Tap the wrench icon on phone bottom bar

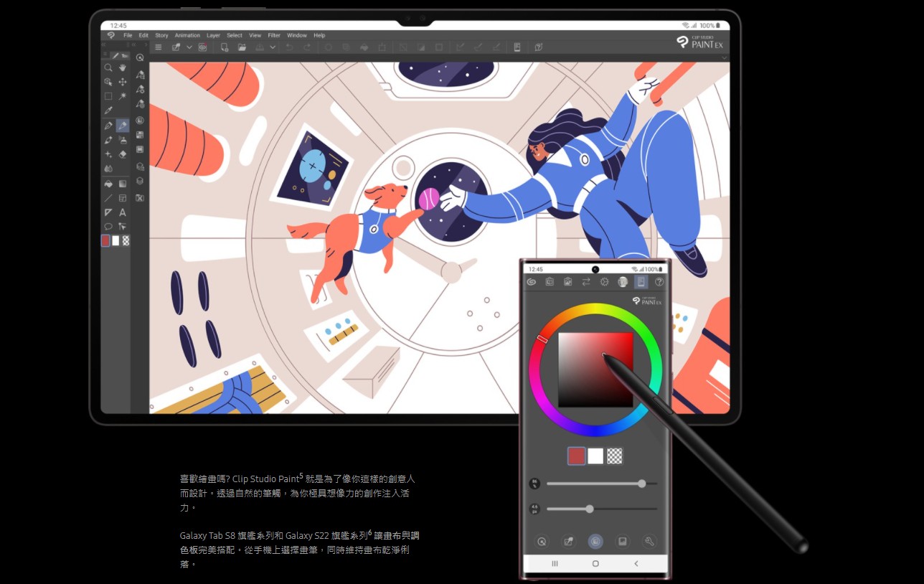click(649, 542)
